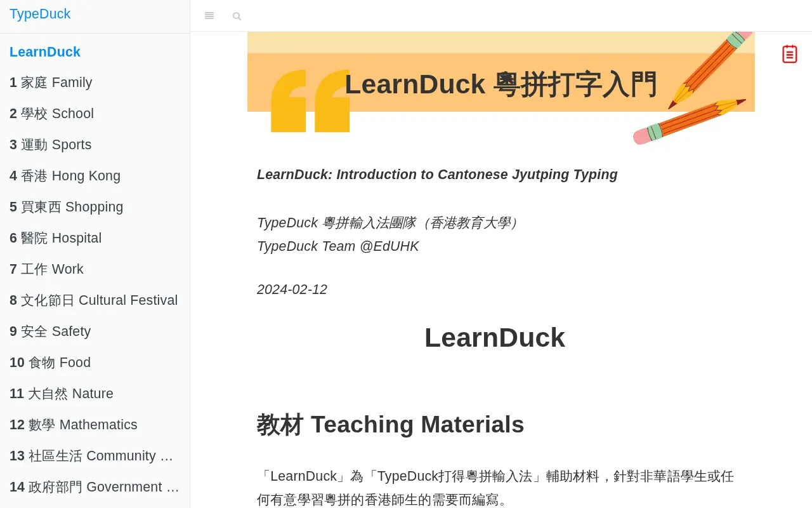Open the search icon in toolbar

pos(237,16)
